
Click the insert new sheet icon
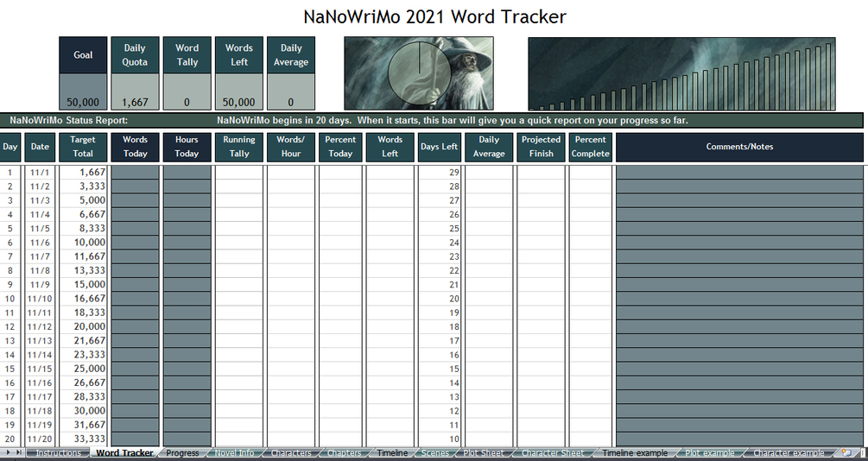tap(846, 452)
